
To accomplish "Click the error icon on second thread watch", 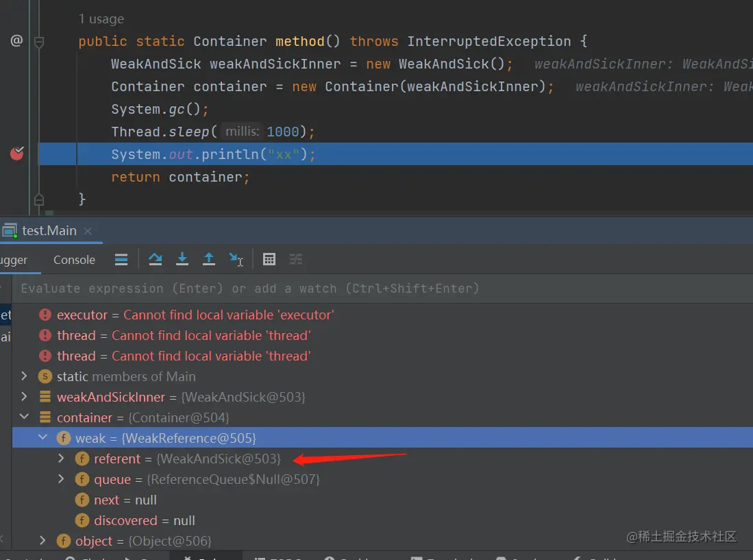I will click(x=45, y=356).
